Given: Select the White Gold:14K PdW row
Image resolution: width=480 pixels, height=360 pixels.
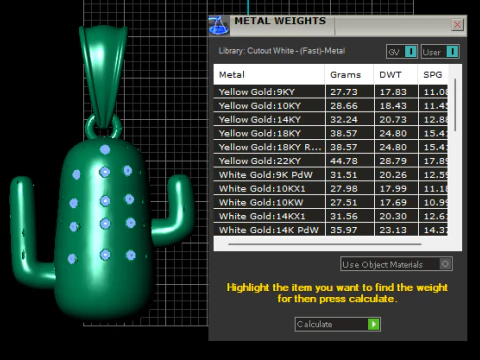Looking at the screenshot, I should (331, 230).
